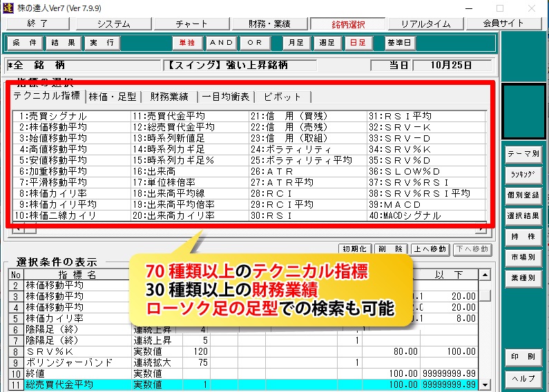
Task: Click the app icon in the title bar
Action: [x=8, y=8]
